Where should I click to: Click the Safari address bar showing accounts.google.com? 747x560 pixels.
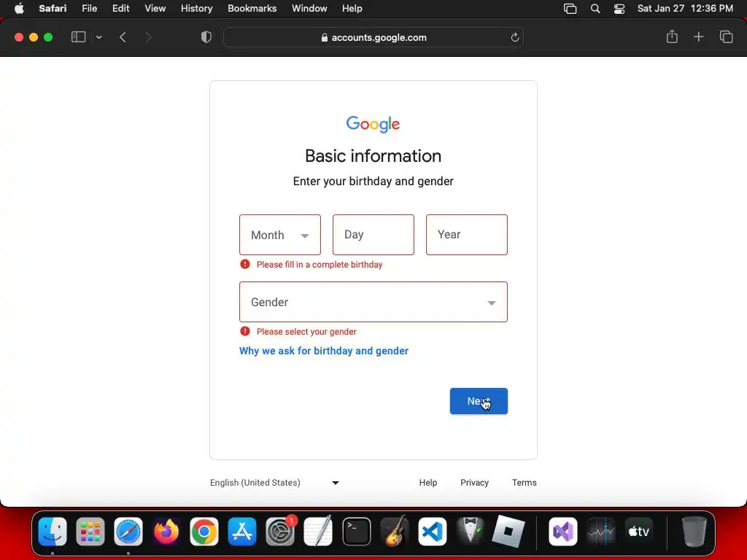coord(373,37)
